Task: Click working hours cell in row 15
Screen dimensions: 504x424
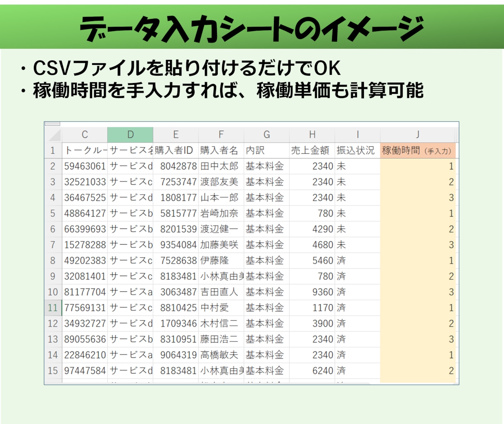Action: tap(418, 371)
